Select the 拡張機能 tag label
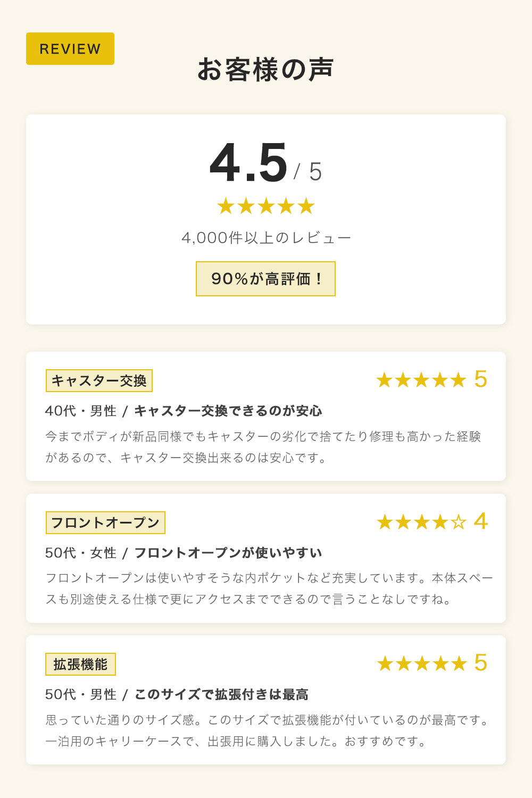This screenshot has width=532, height=798. coord(81,664)
